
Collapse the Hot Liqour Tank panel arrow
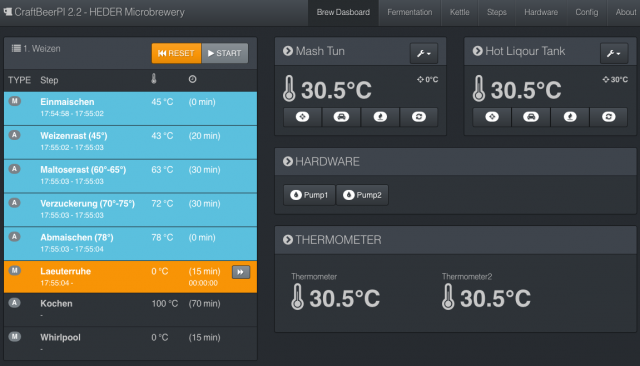tap(478, 51)
